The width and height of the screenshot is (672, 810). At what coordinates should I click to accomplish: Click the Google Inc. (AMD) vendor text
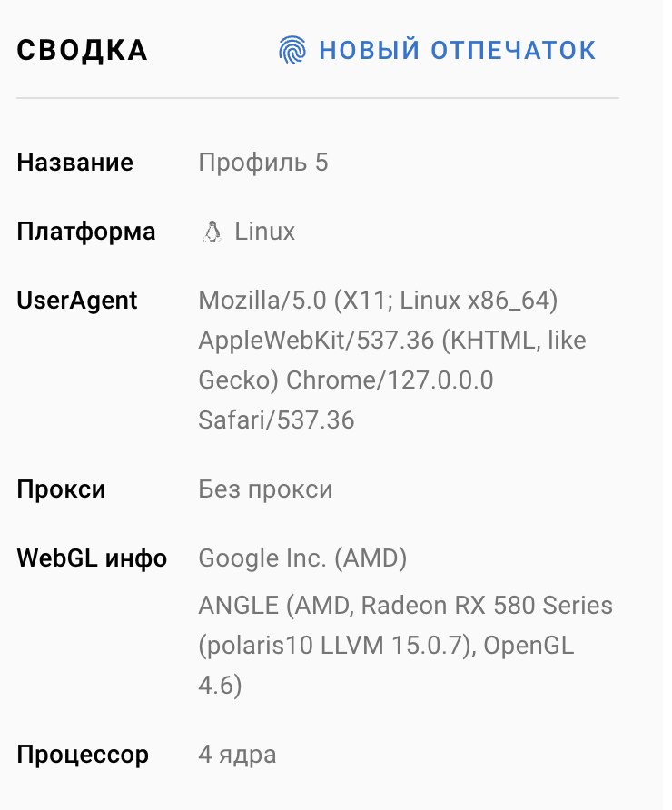(x=302, y=558)
